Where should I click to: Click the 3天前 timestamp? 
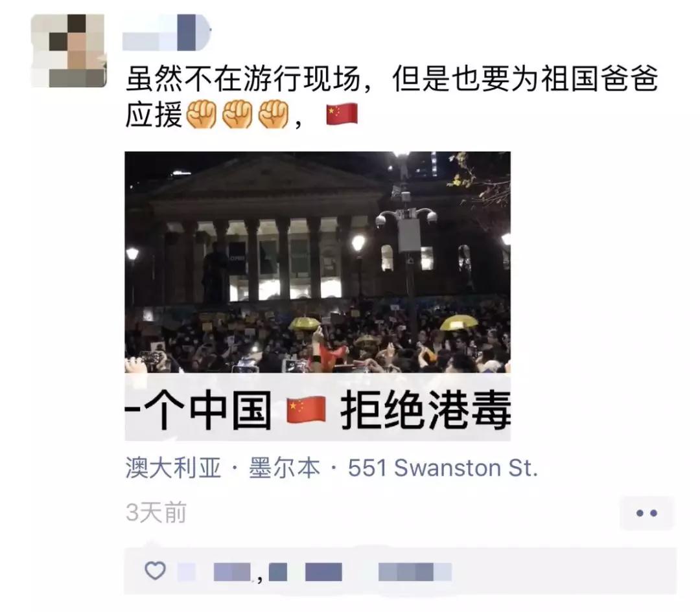tap(156, 512)
